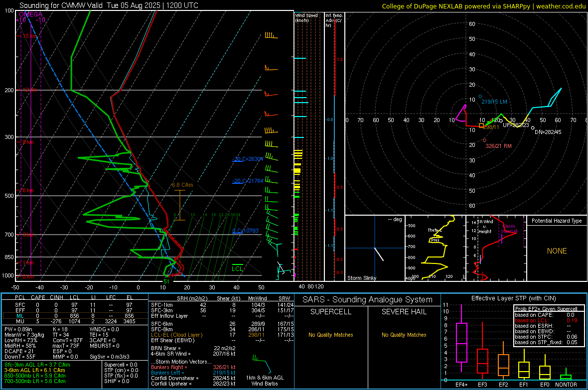
Task: Click the SFC-1km shear row
Action: 222,305
